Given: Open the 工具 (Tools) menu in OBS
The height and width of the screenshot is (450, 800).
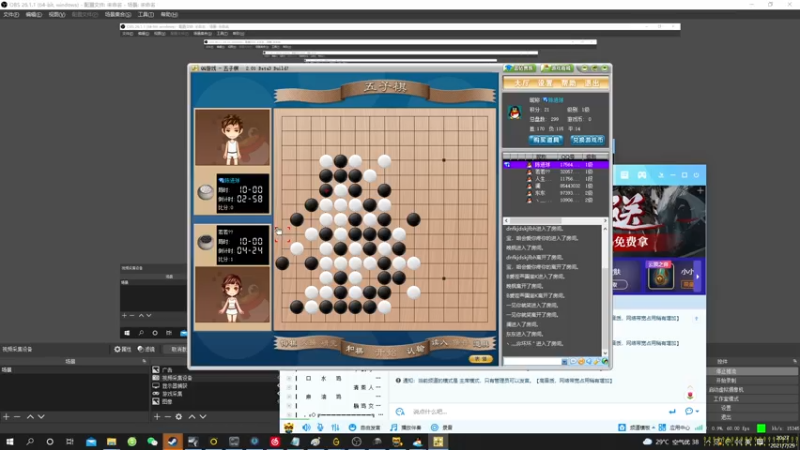Looking at the screenshot, I should 145,14.
